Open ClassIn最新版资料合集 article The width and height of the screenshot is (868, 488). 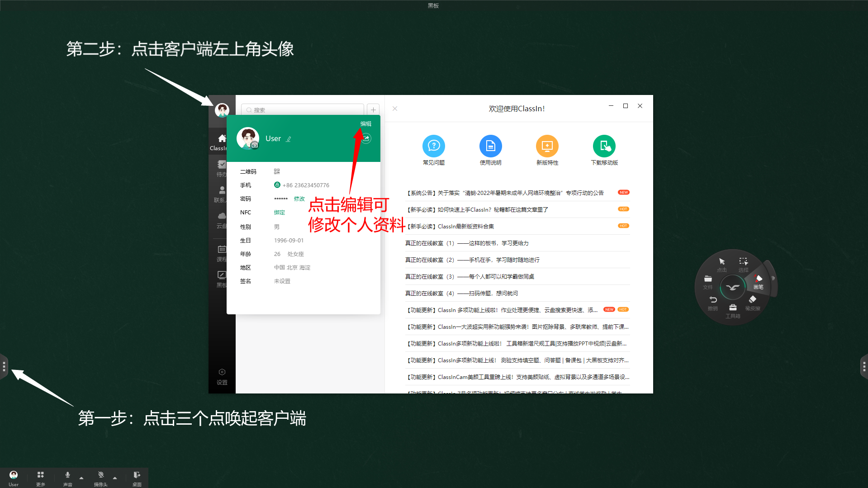(x=517, y=226)
